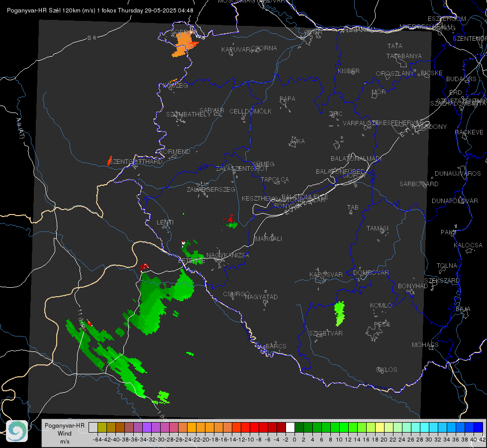
Task: Pick the dark blue last legend swatch
Action: [479, 428]
